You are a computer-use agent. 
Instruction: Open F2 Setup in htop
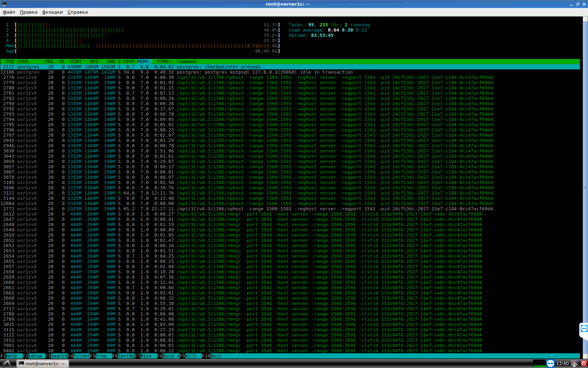pyautogui.click(x=34, y=356)
